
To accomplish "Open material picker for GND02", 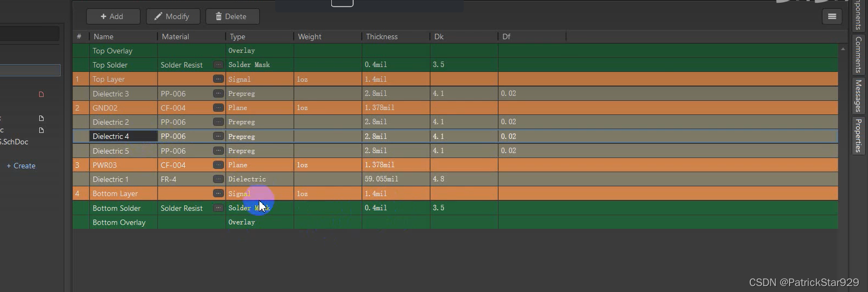I will pos(218,107).
